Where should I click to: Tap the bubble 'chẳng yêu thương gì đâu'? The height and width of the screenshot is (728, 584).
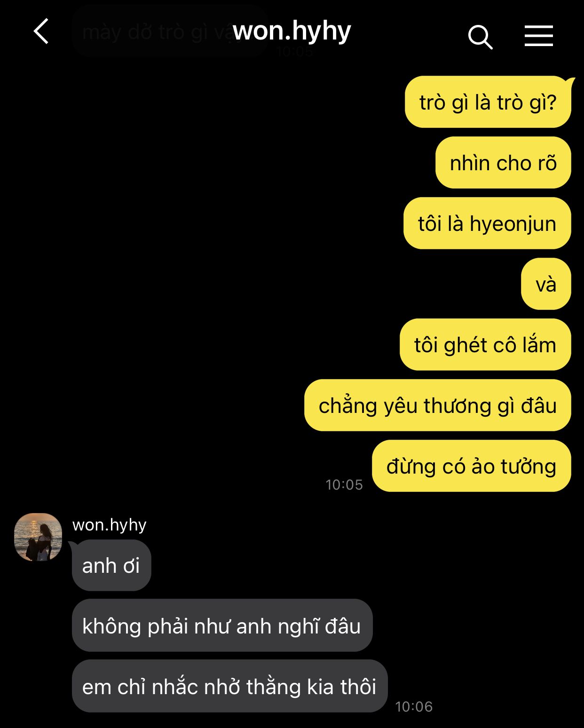(438, 405)
